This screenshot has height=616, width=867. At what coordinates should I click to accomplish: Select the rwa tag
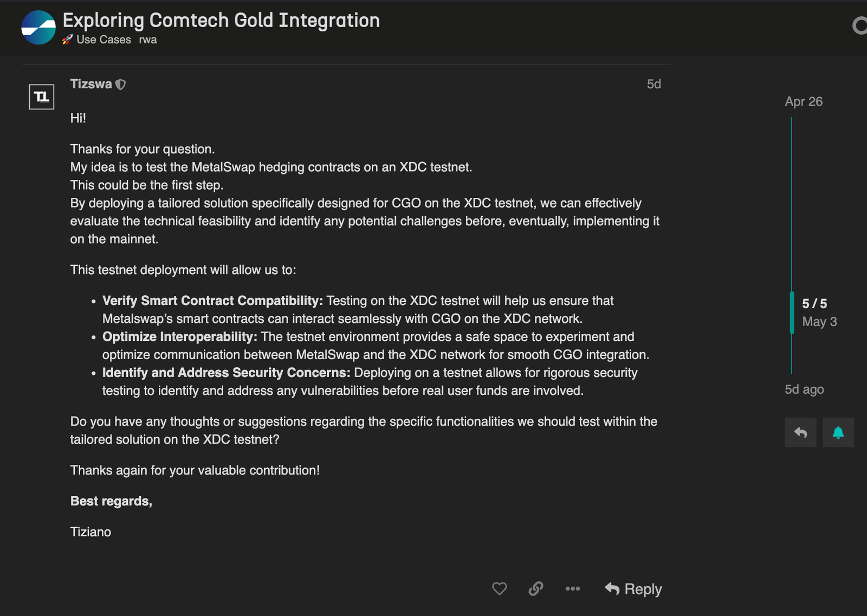coord(148,40)
